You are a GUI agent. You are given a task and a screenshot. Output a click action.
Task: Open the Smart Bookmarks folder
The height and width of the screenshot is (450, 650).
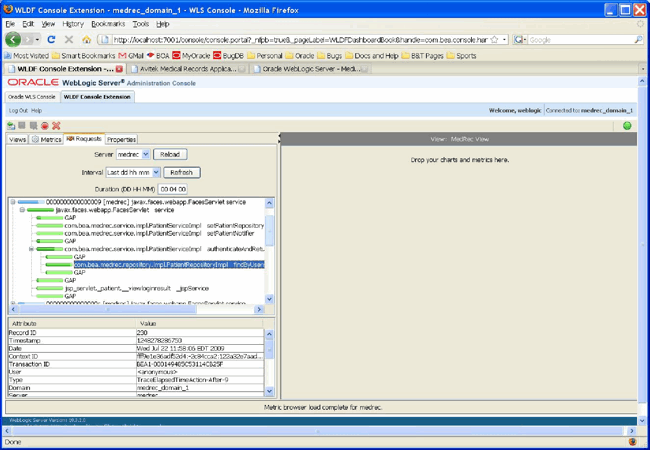click(84, 56)
